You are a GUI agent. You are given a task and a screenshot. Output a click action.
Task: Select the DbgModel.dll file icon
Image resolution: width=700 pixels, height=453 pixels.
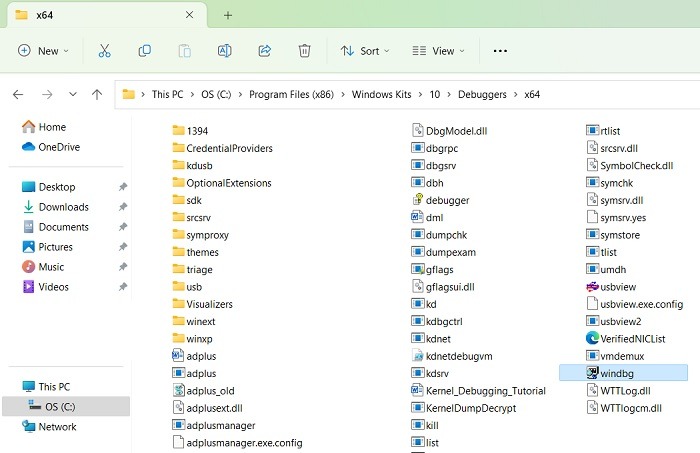417,130
